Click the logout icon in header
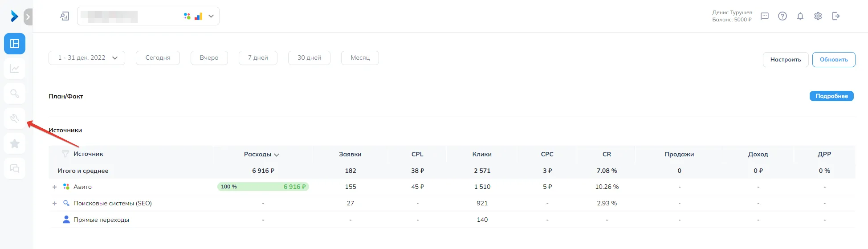 [x=836, y=16]
